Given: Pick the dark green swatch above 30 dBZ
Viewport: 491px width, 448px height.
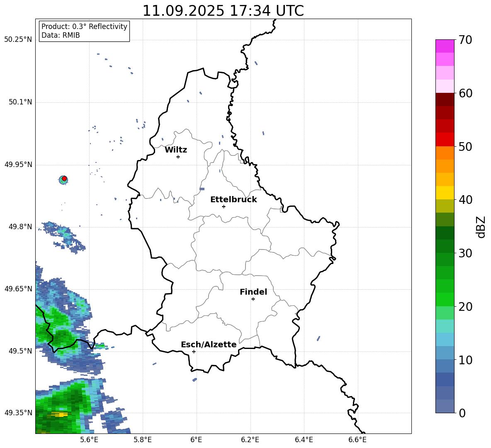Looking at the screenshot, I should coord(445,246).
